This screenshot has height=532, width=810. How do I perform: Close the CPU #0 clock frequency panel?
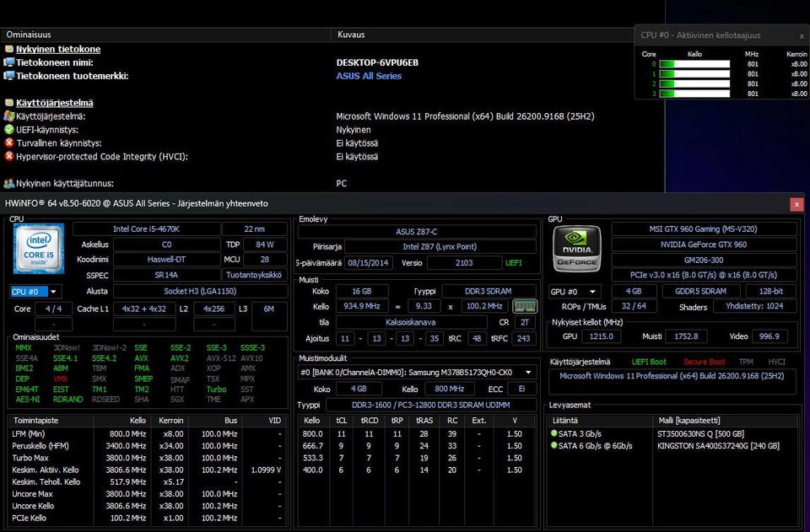pyautogui.click(x=802, y=36)
